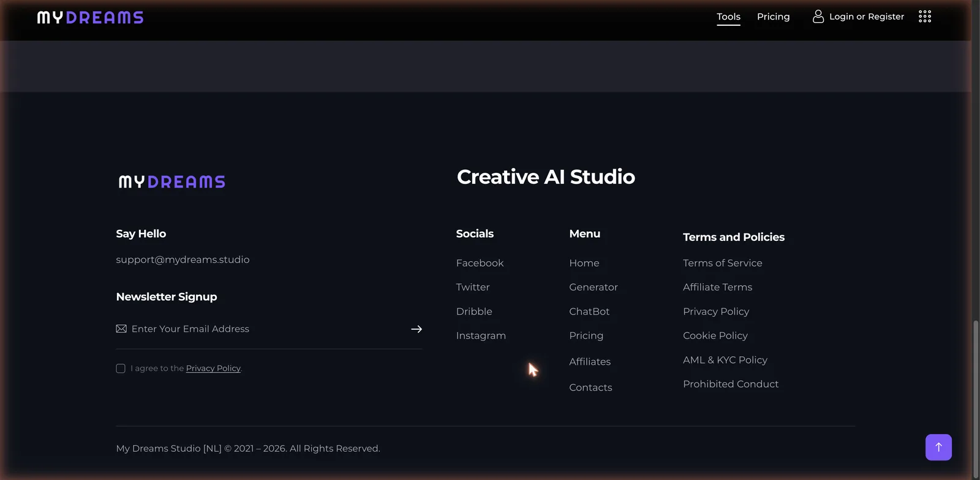Click the Terms and Policies heading
This screenshot has width=980, height=480.
coord(734,237)
